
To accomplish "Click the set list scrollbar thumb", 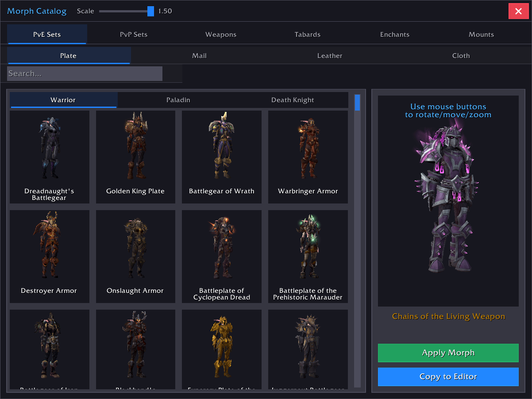I will pyautogui.click(x=357, y=102).
